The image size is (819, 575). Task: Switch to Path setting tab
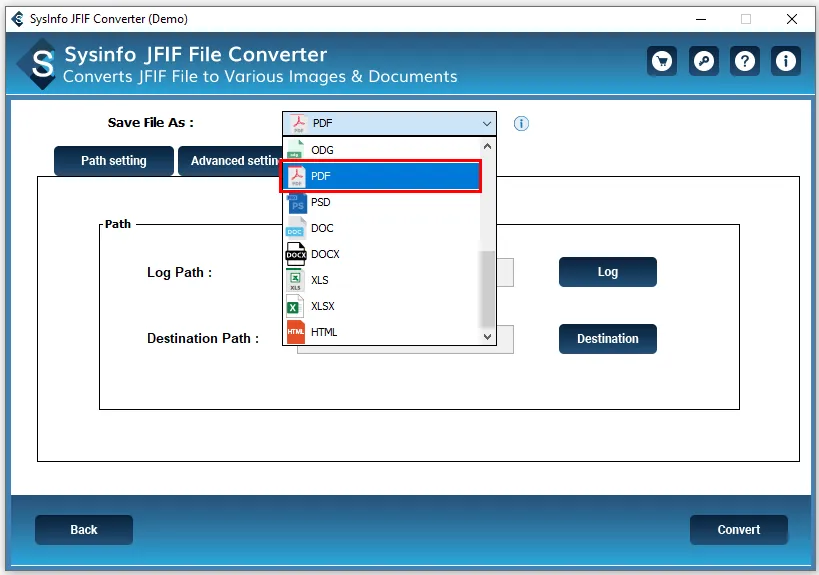[114, 161]
